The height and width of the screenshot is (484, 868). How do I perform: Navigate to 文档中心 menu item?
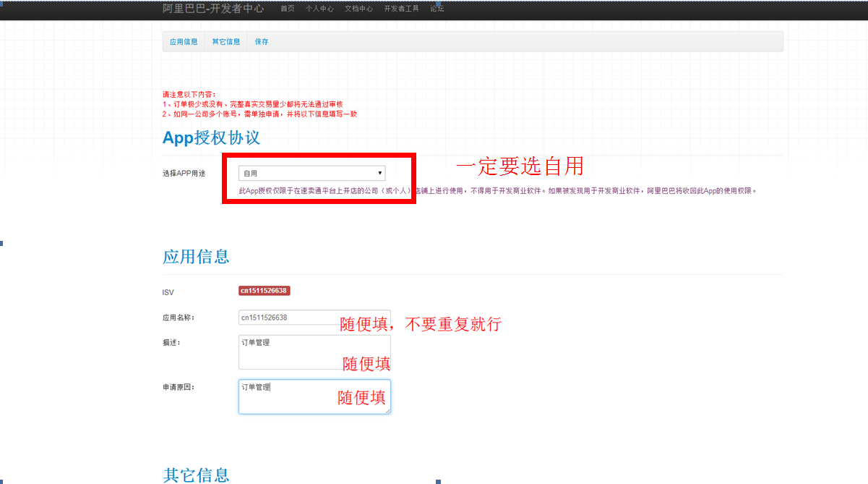(358, 9)
